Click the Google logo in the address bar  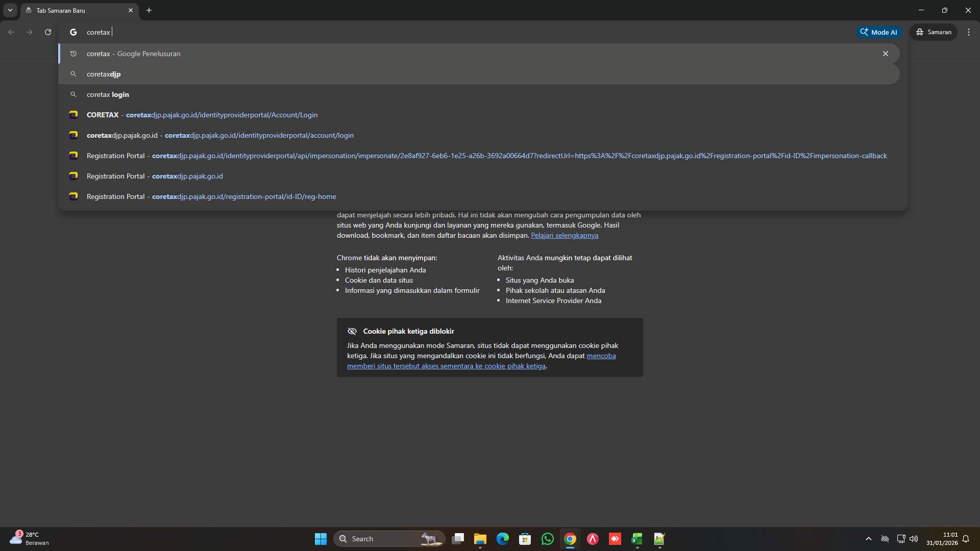coord(73,32)
